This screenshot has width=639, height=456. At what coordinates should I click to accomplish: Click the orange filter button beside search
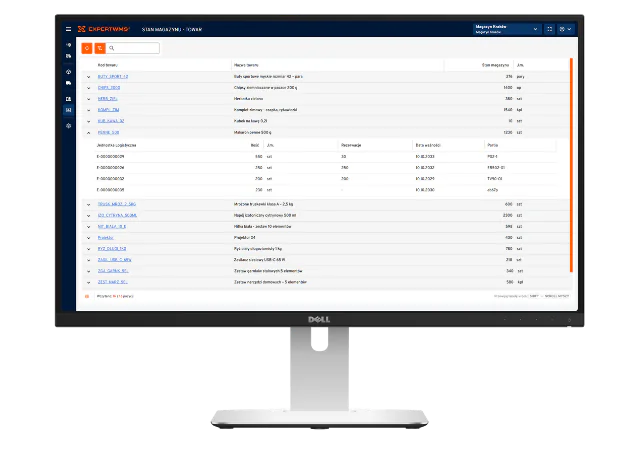pyautogui.click(x=100, y=48)
